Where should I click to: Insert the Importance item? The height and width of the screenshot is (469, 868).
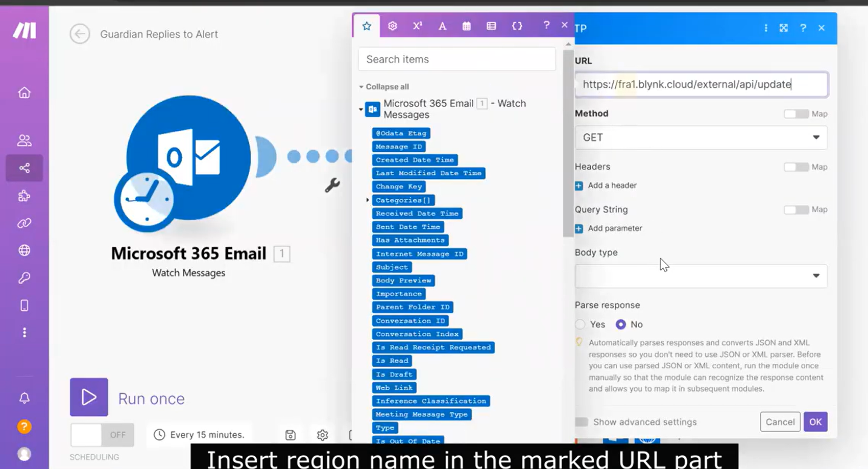399,294
